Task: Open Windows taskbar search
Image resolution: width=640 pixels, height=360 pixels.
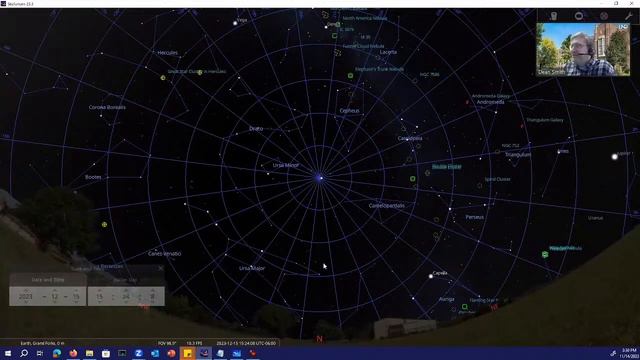Action: coord(24,353)
